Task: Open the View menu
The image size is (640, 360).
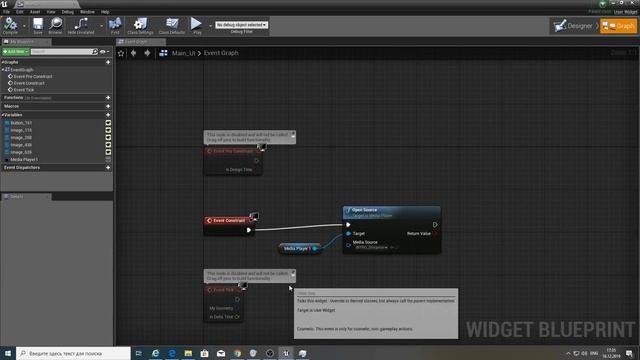Action: tap(51, 12)
